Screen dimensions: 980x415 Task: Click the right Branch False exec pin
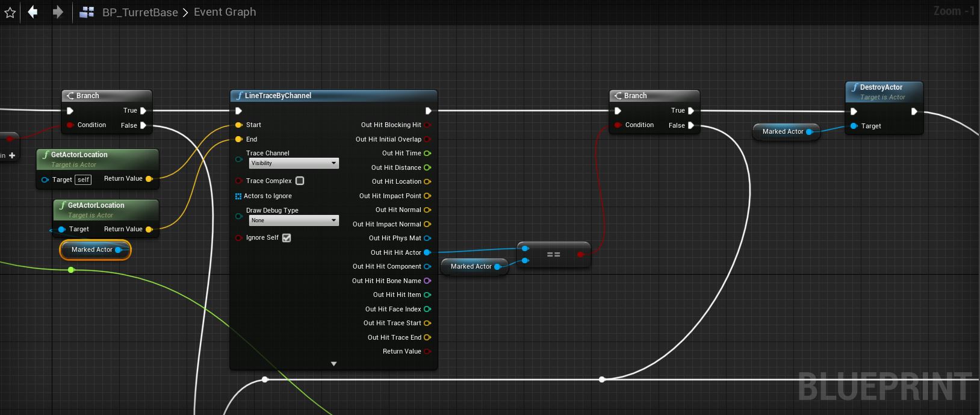point(691,125)
